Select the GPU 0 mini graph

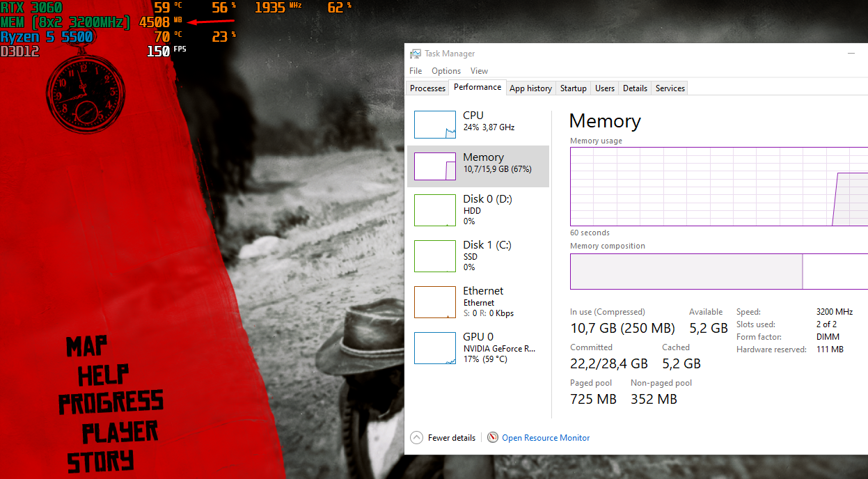pyautogui.click(x=435, y=348)
